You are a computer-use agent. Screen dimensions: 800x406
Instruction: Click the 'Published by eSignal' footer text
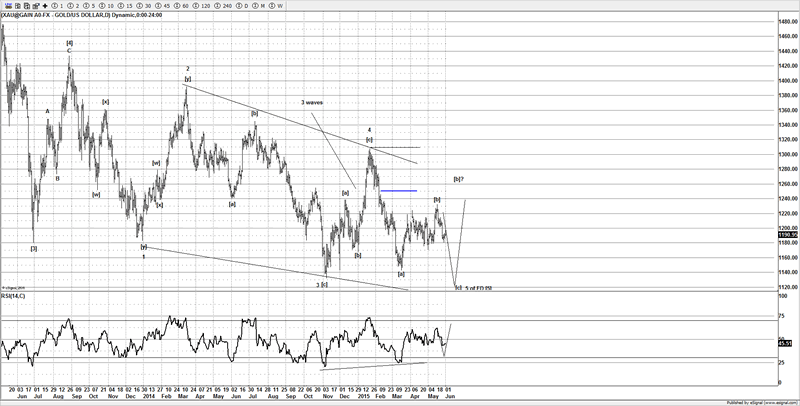(x=763, y=403)
